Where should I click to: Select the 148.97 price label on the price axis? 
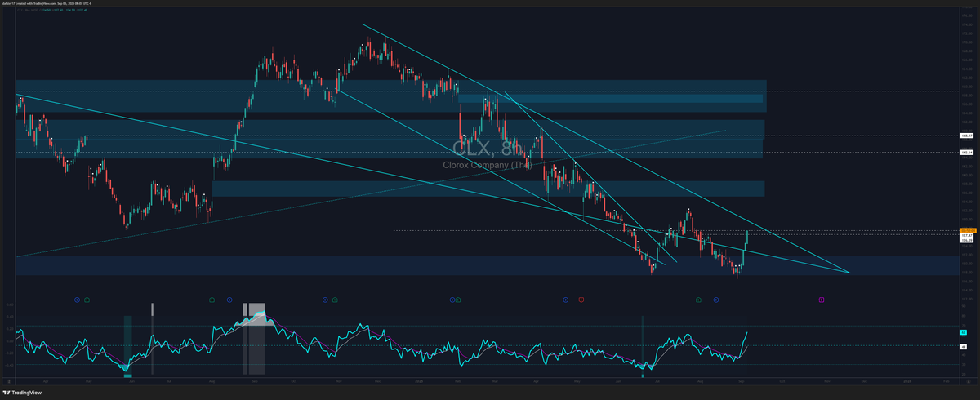click(964, 136)
